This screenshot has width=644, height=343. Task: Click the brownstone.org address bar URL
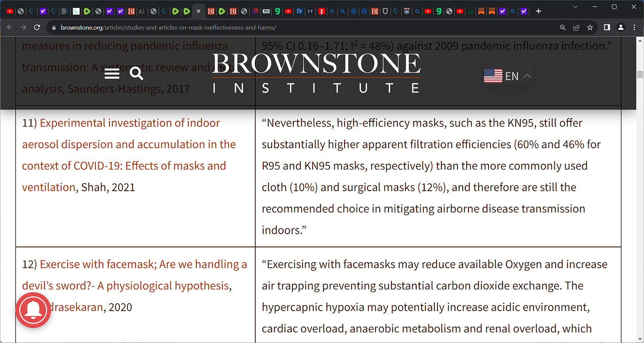click(x=168, y=27)
